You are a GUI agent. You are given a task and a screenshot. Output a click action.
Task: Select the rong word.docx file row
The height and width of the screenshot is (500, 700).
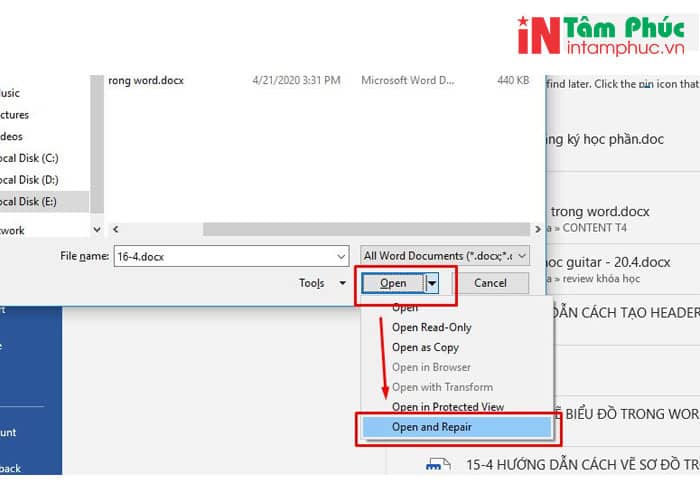pos(318,80)
